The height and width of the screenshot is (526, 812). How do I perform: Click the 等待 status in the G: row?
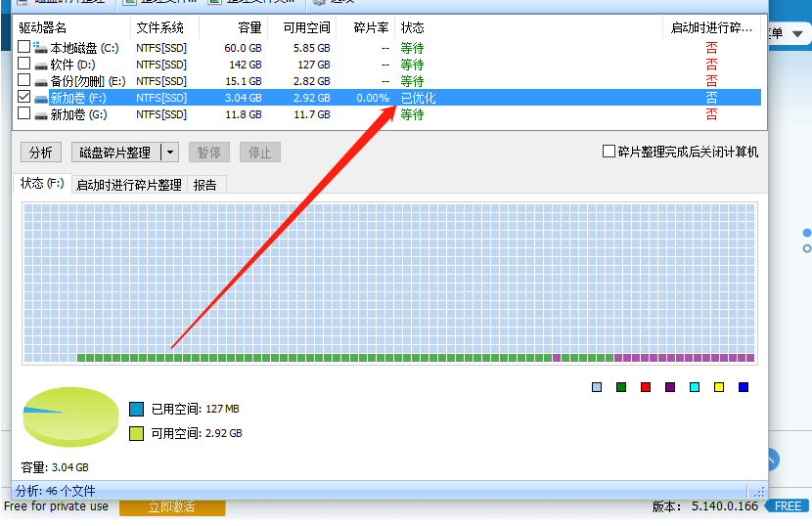412,114
